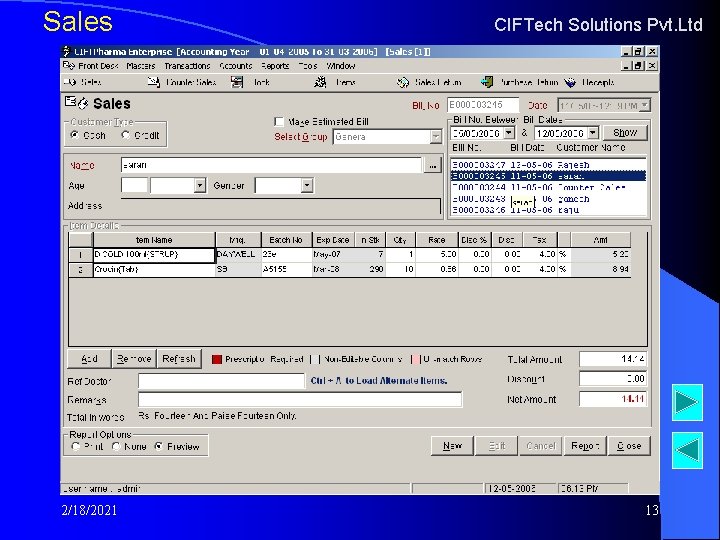720x540 pixels.
Task: Click the Show button
Action: (x=625, y=133)
